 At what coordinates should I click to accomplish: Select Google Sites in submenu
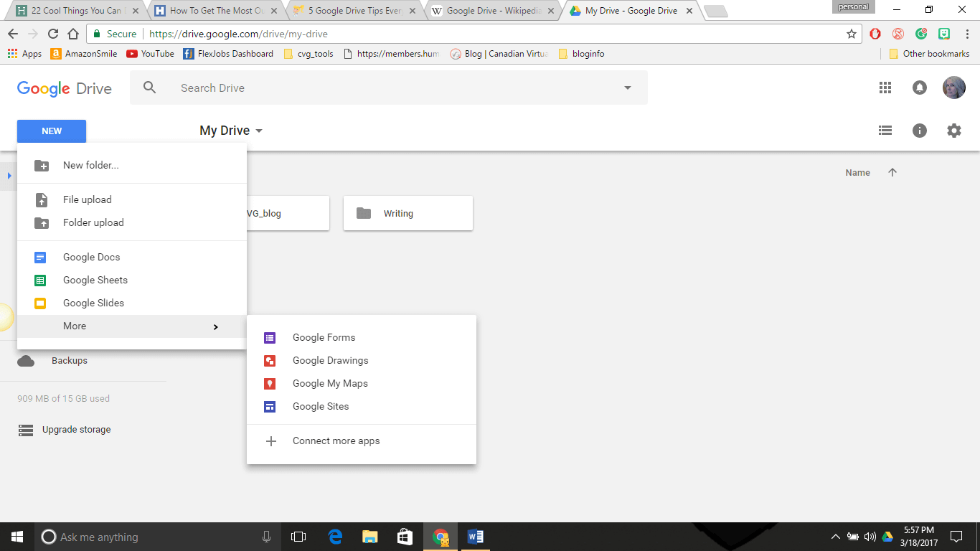coord(362,406)
